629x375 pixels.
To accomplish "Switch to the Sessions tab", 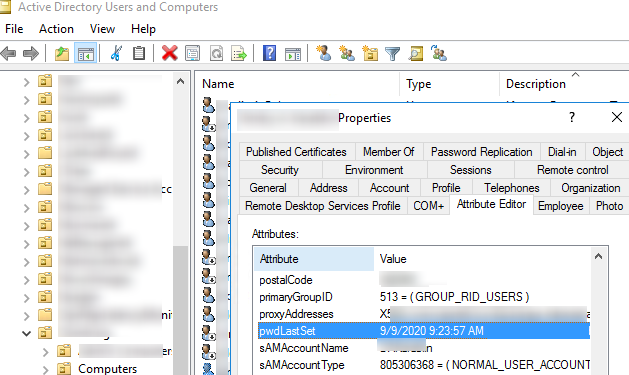I will tap(471, 170).
